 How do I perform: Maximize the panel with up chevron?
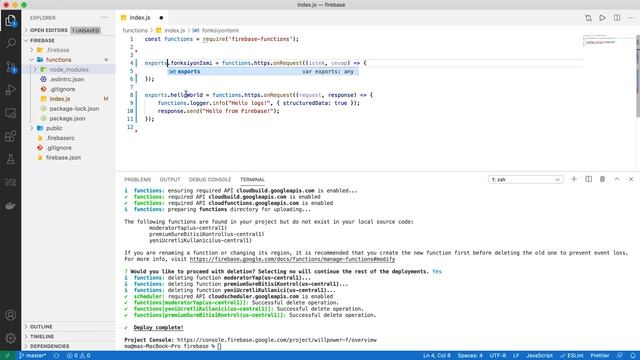(x=617, y=179)
